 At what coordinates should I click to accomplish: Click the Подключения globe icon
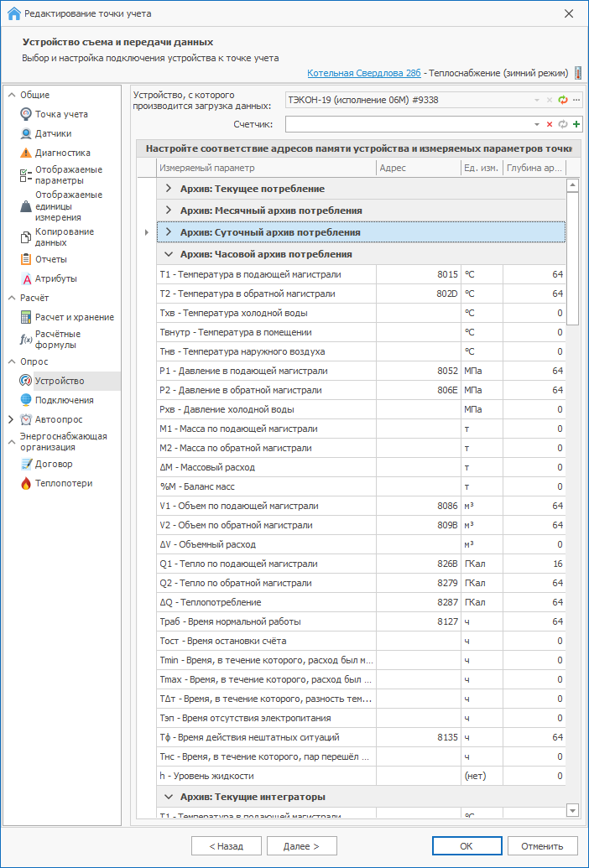pos(26,400)
